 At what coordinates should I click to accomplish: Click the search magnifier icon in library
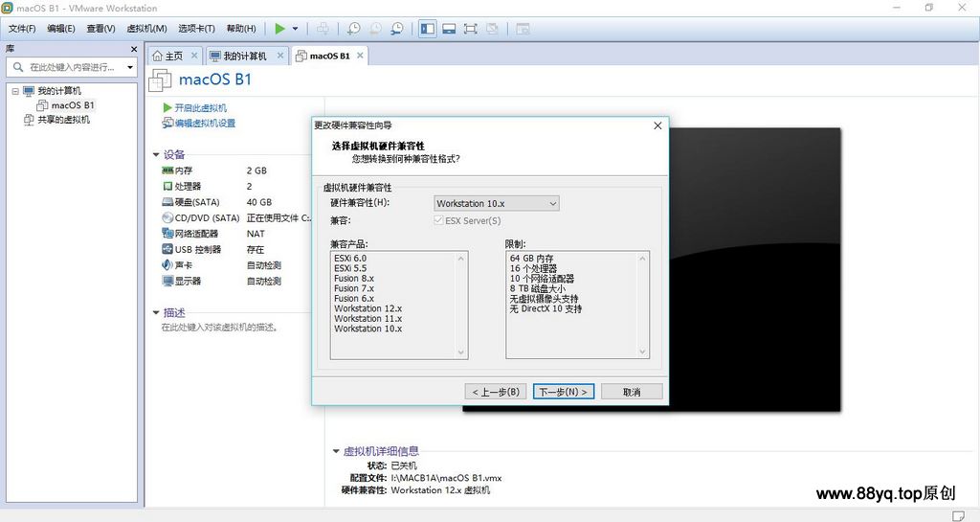18,67
